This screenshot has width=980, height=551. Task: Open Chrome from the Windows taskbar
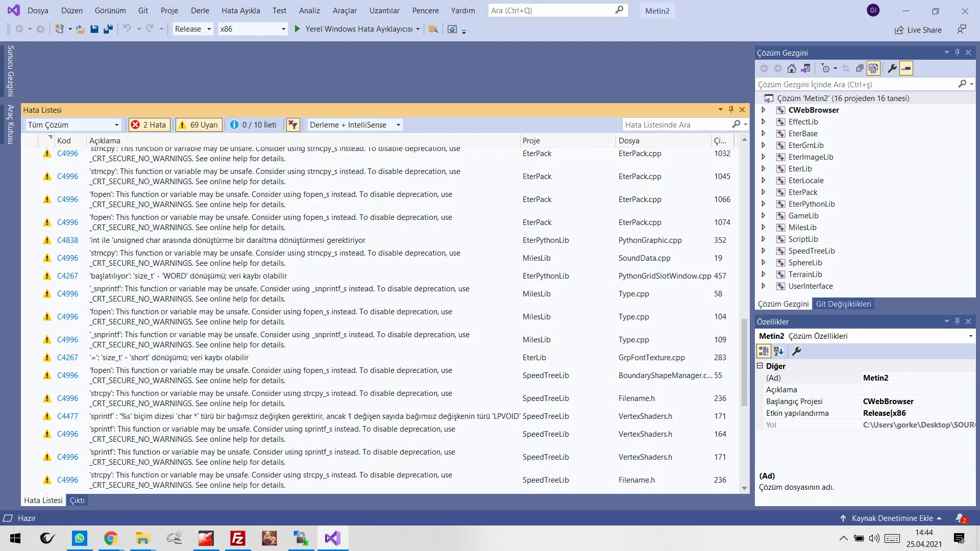pos(111,538)
